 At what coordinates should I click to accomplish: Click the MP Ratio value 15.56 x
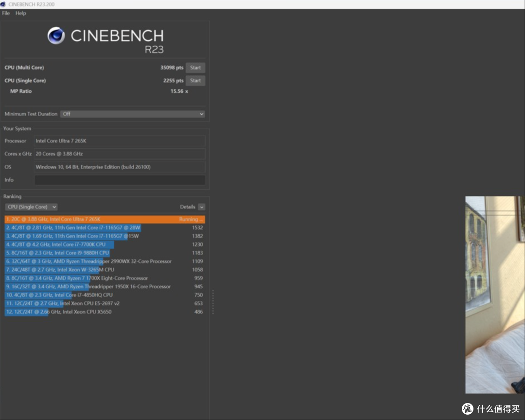[179, 91]
